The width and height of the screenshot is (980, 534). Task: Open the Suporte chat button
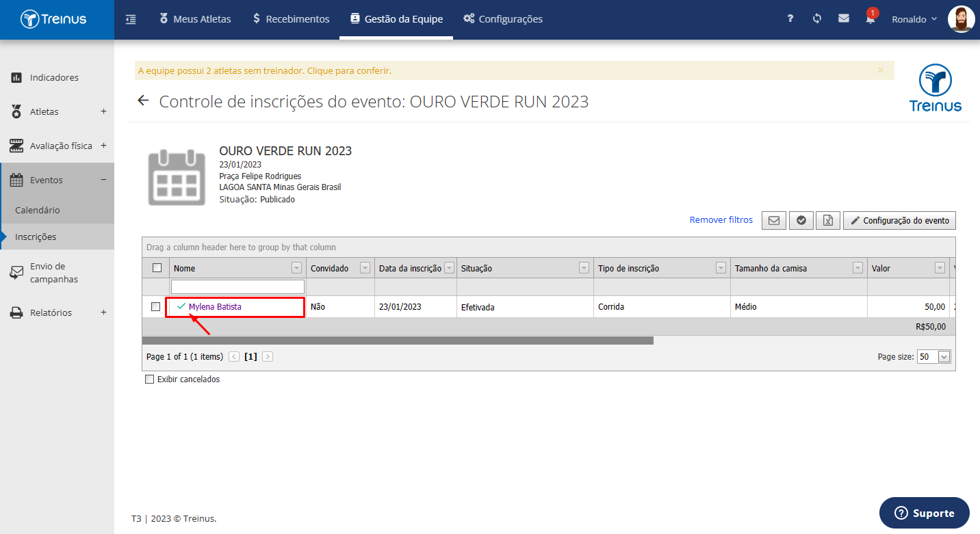[925, 513]
